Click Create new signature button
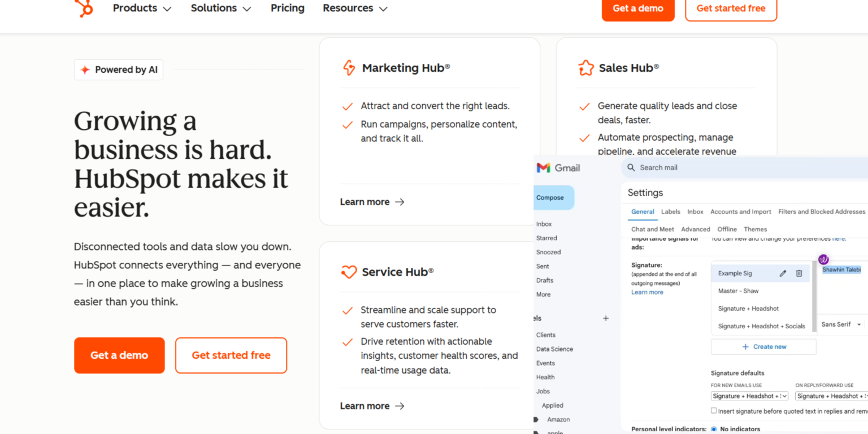Image resolution: width=868 pixels, height=434 pixels. (x=763, y=347)
